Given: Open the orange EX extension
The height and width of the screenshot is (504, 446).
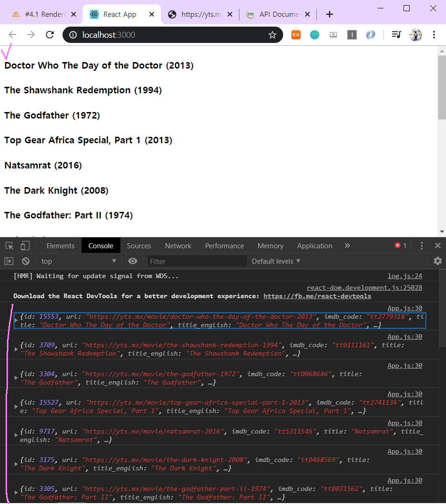Looking at the screenshot, I should (x=296, y=35).
